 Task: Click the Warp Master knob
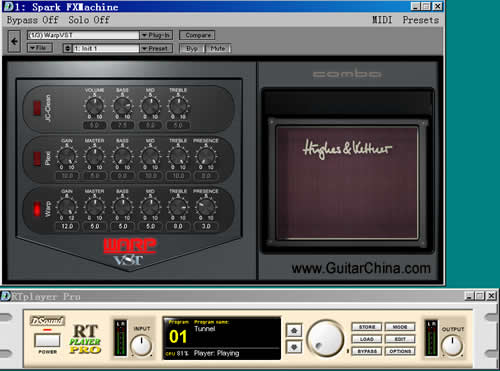pyautogui.click(x=95, y=207)
